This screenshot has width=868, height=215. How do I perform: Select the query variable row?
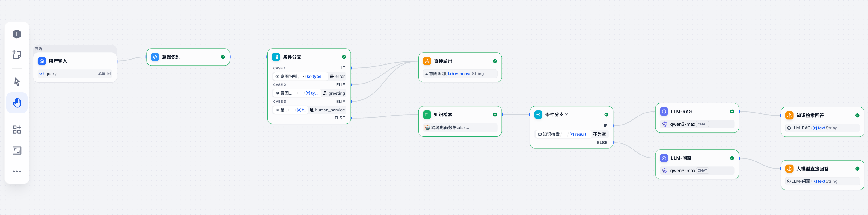click(75, 74)
